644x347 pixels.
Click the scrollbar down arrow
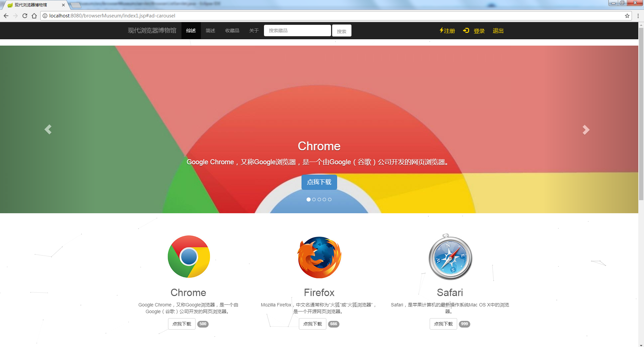point(641,345)
